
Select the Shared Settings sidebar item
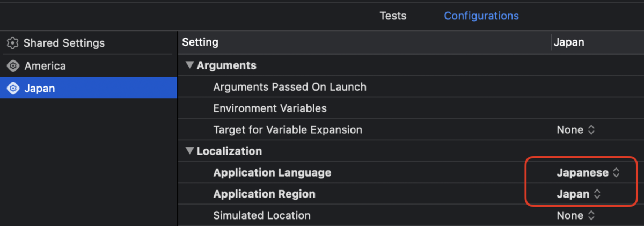tap(89, 43)
